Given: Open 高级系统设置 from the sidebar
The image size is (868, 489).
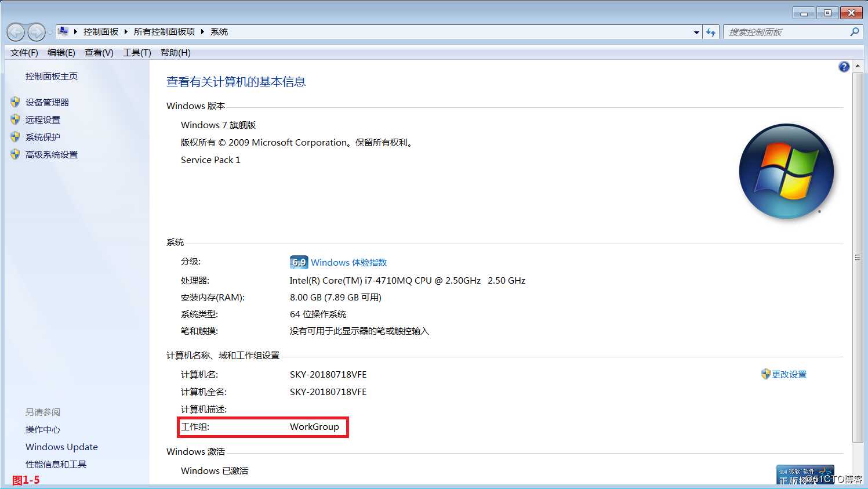Looking at the screenshot, I should 52,155.
